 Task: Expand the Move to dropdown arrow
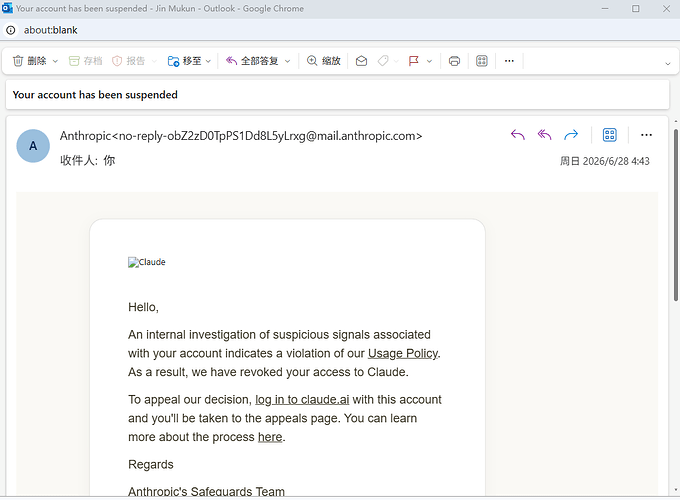[x=208, y=61]
